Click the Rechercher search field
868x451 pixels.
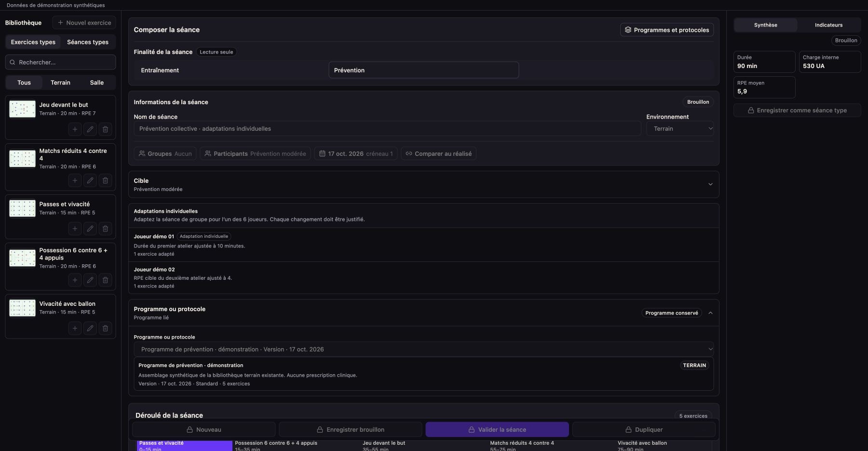pos(60,62)
